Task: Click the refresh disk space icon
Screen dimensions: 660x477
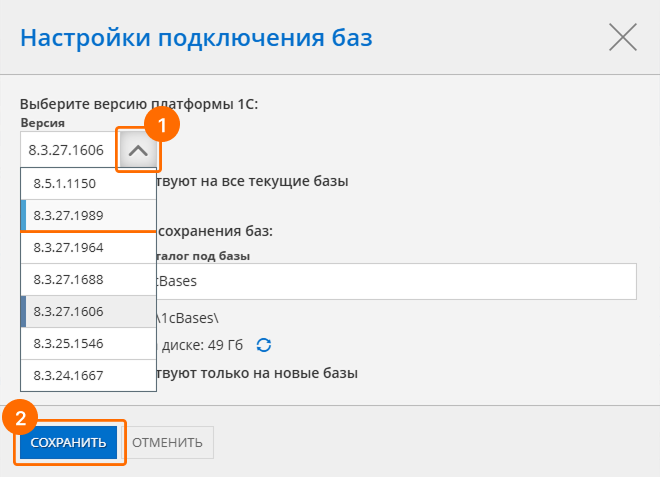Action: (x=264, y=345)
